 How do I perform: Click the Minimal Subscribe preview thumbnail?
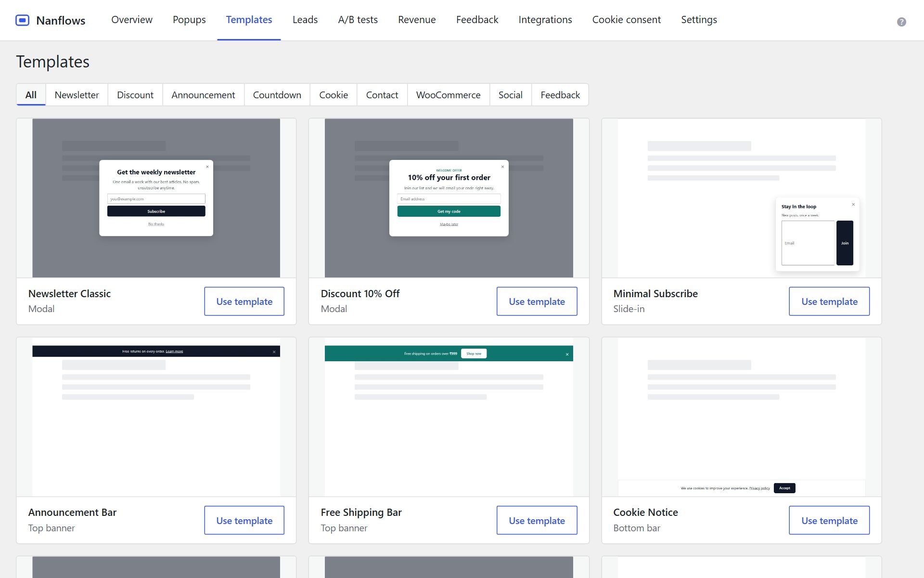tap(742, 198)
